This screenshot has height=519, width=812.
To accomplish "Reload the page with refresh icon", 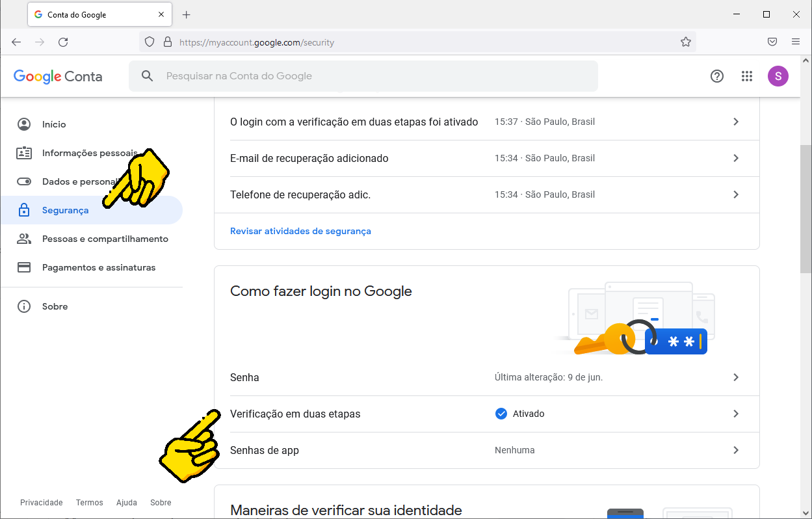I will click(x=63, y=42).
